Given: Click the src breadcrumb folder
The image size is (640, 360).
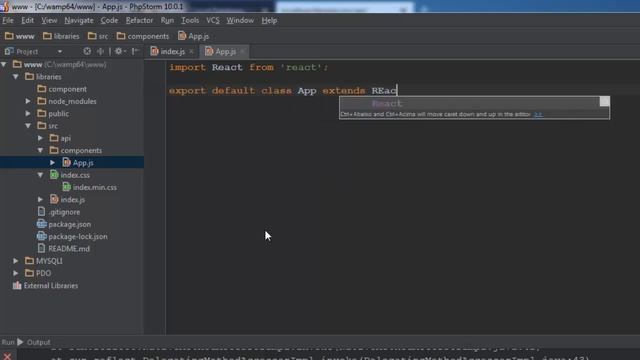Looking at the screenshot, I should point(98,36).
